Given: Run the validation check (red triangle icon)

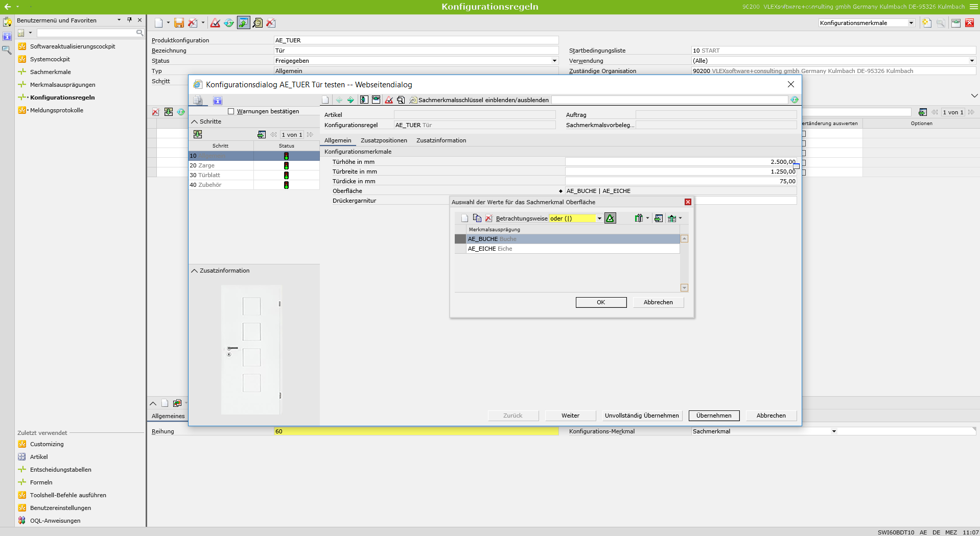Looking at the screenshot, I should tap(215, 23).
